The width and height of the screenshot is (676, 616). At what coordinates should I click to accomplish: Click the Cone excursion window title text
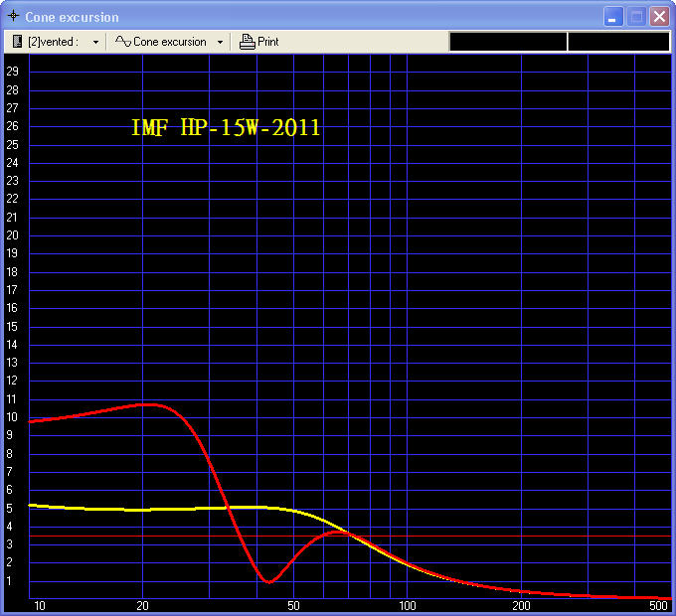pyautogui.click(x=72, y=17)
